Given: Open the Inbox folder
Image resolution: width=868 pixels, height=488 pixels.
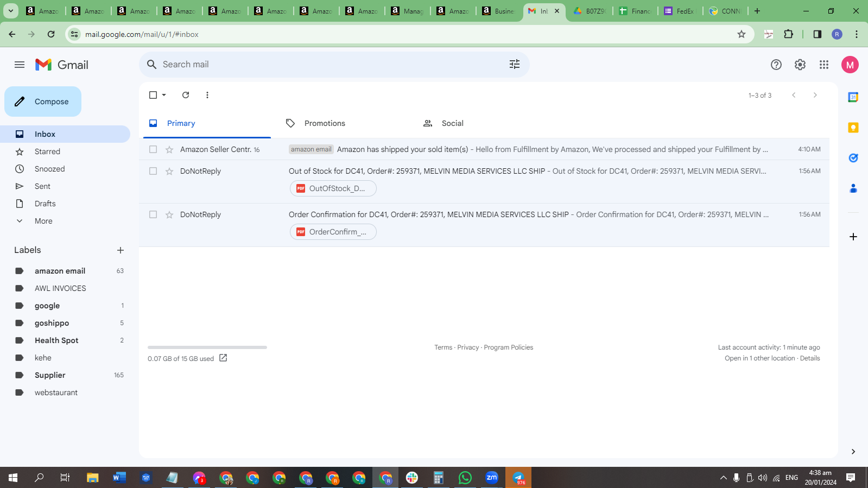Looking at the screenshot, I should coord(65,134).
